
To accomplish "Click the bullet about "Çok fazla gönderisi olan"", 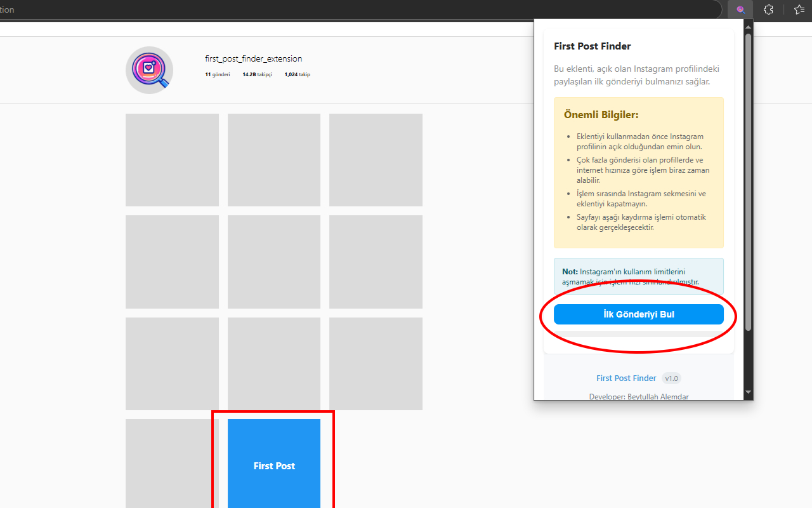I will coord(643,170).
